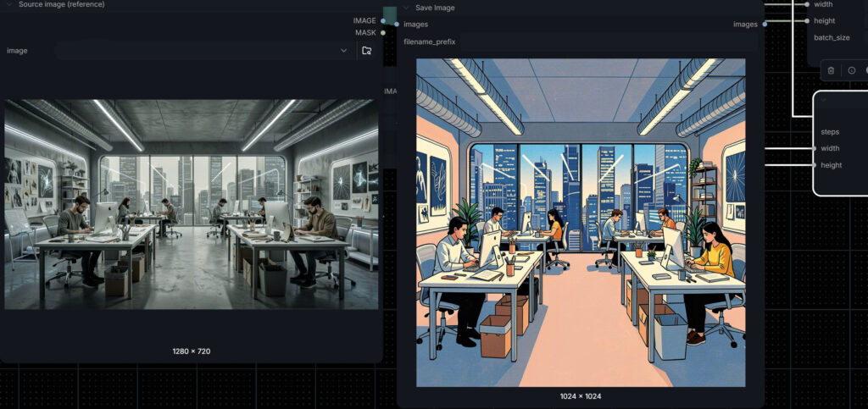Open the browse-folder icon beside the image dropdown
This screenshot has height=409, width=868.
(366, 50)
